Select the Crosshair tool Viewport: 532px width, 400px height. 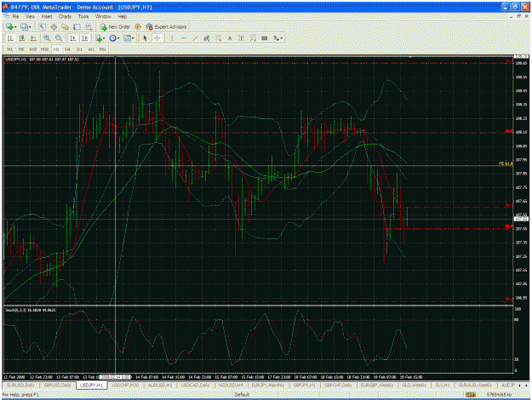click(x=157, y=38)
